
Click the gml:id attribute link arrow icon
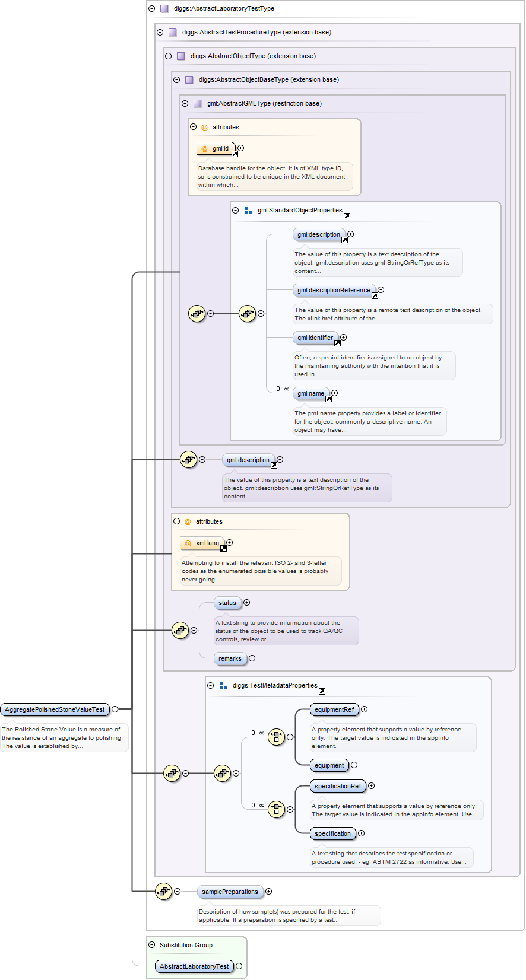[235, 154]
